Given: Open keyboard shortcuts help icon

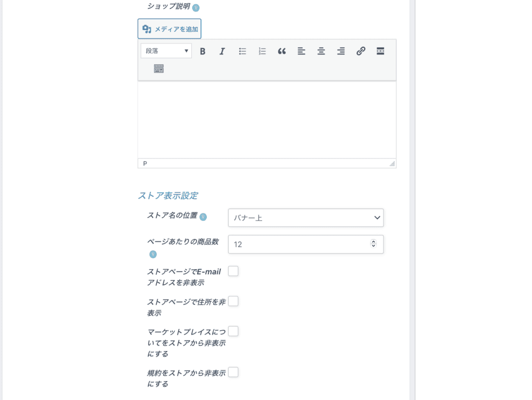Looking at the screenshot, I should click(x=158, y=68).
